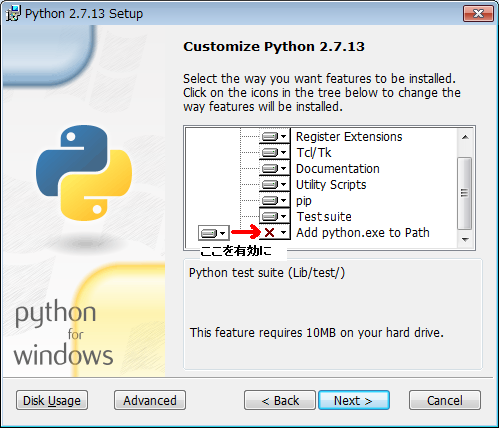Go back with the < Back button
The width and height of the screenshot is (499, 428).
(280, 400)
